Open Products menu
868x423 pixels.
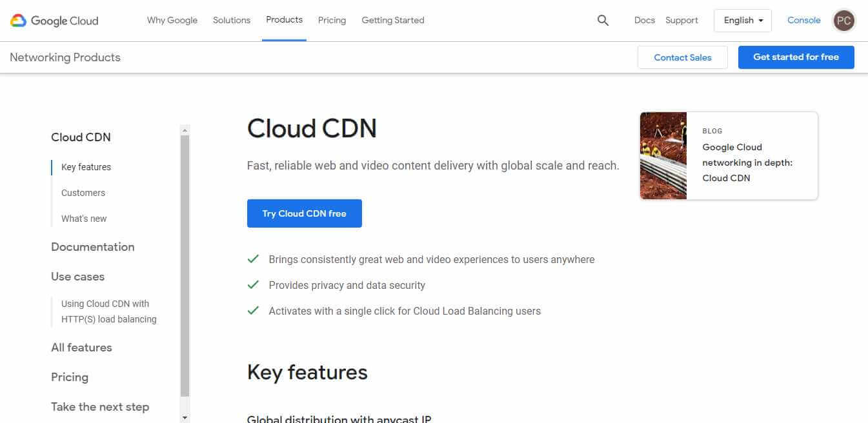tap(284, 20)
